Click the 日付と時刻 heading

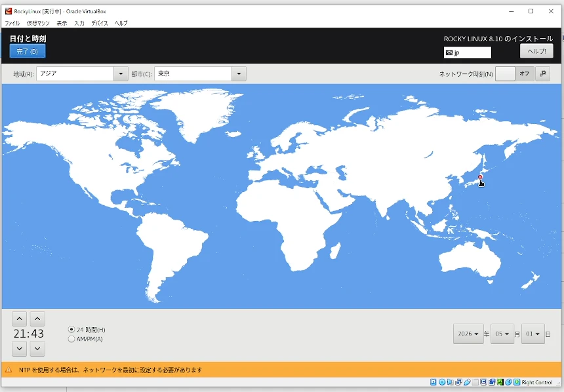point(28,39)
